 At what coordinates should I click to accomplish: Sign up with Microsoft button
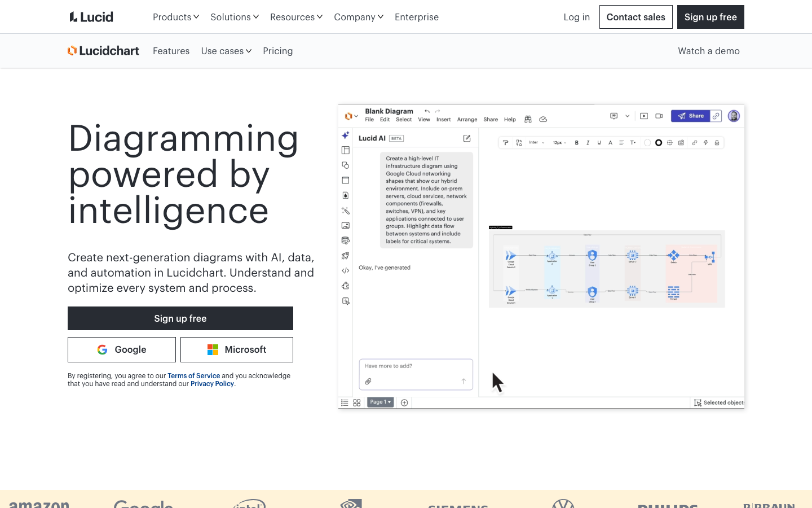(237, 349)
